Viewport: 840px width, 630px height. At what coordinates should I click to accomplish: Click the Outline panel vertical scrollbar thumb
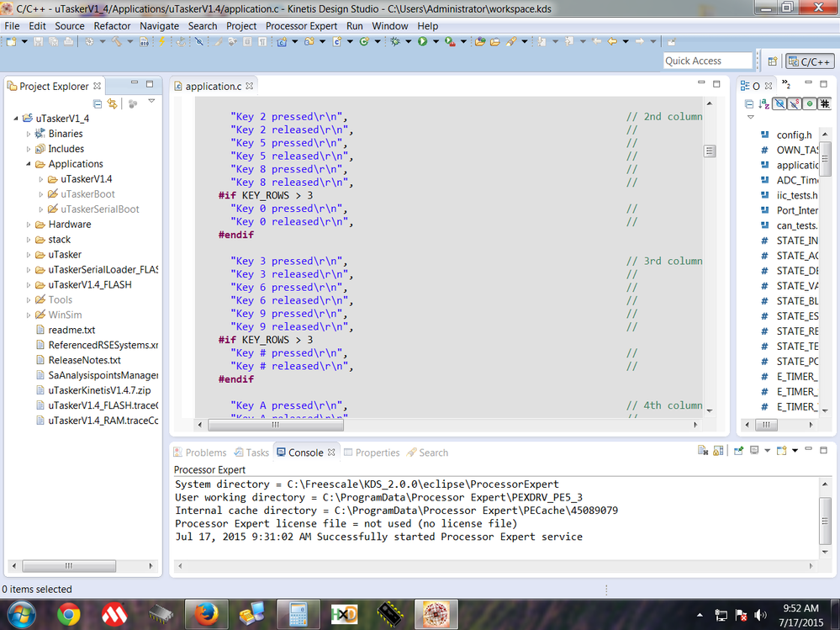tap(825, 158)
